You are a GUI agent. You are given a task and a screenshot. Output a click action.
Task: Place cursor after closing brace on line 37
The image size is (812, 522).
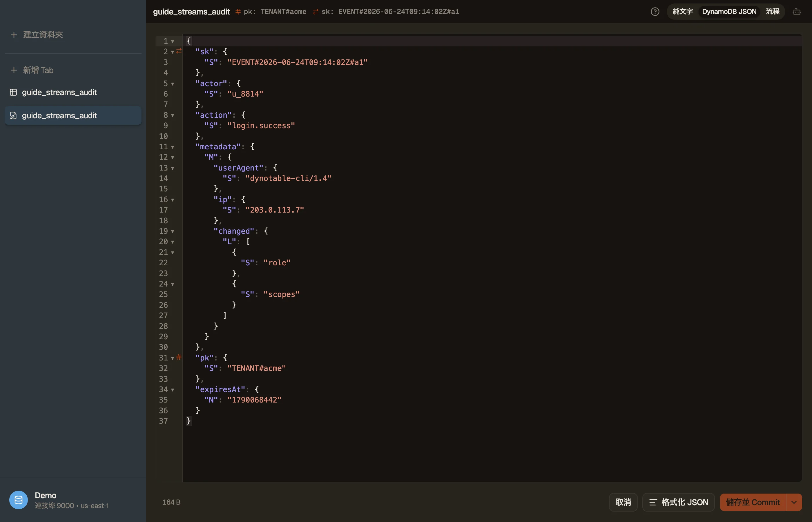coord(192,421)
